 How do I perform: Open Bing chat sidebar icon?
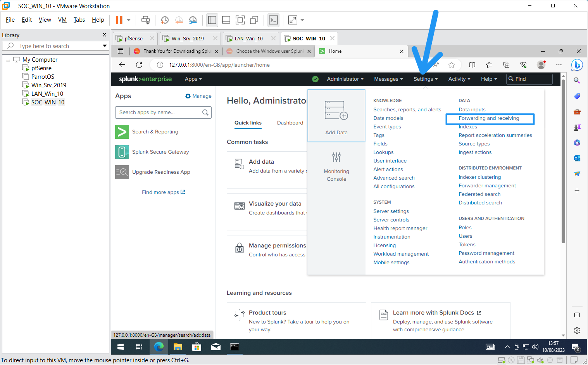pos(577,65)
